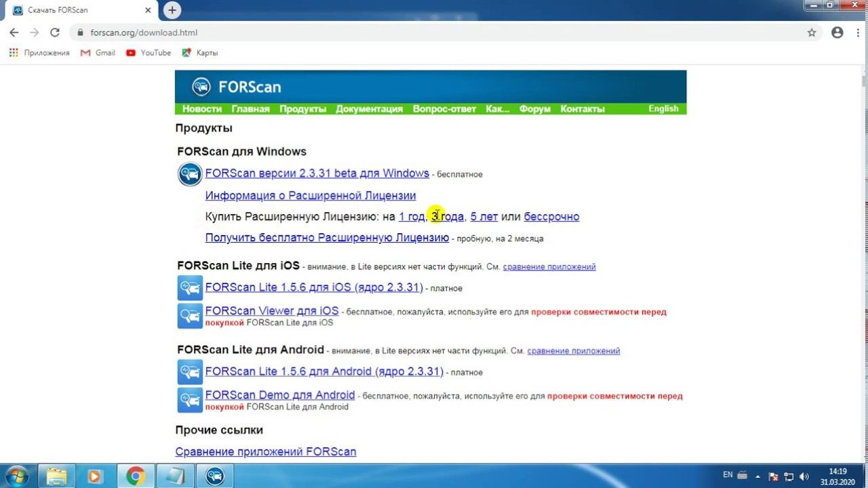The height and width of the screenshot is (488, 868).
Task: Click the browser back arrow
Action: coord(14,33)
